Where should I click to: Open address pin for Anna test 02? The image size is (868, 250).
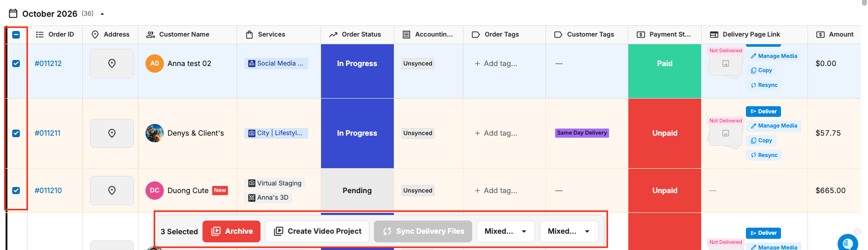[112, 64]
